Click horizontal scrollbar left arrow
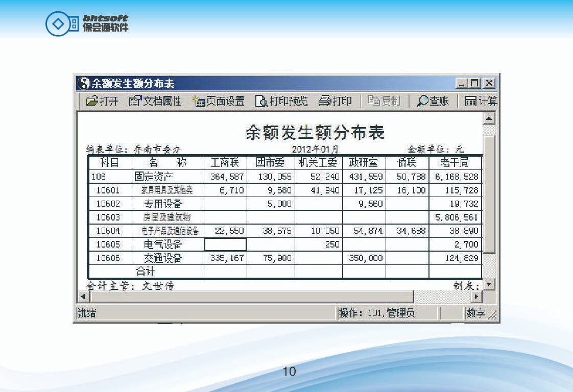The width and height of the screenshot is (573, 392). pyautogui.click(x=82, y=296)
